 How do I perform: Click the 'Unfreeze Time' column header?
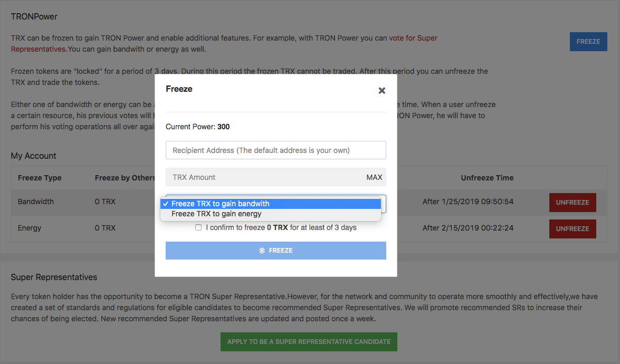(x=487, y=178)
